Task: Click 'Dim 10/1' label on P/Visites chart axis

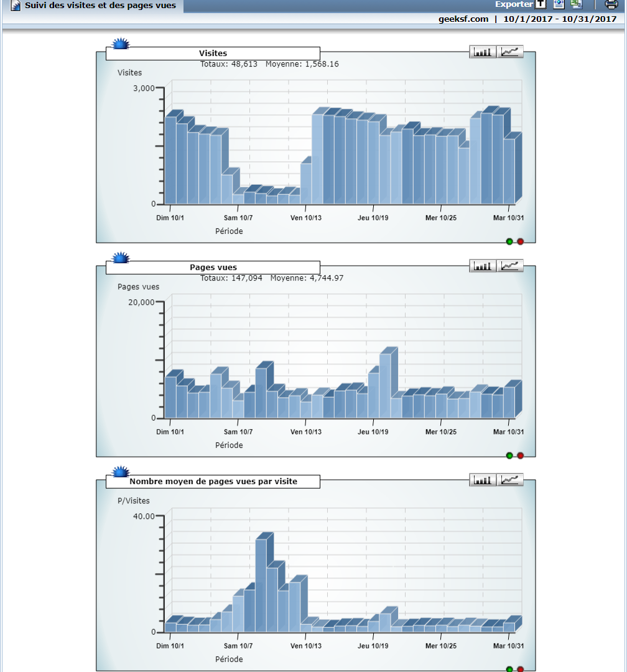Action: 170,646
